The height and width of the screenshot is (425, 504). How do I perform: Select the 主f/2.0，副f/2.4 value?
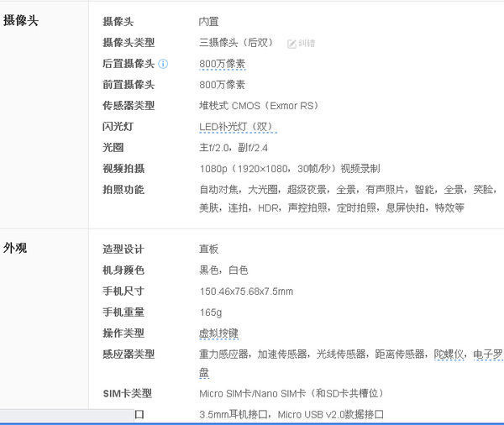234,148
